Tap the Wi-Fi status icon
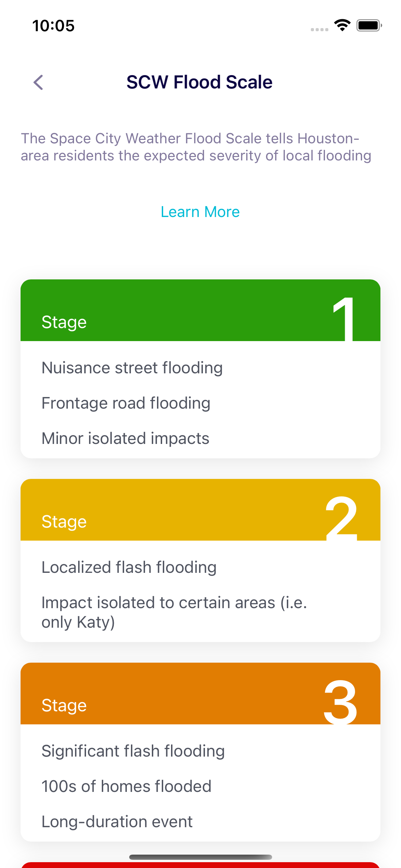Viewport: 401px width, 868px height. tap(342, 25)
